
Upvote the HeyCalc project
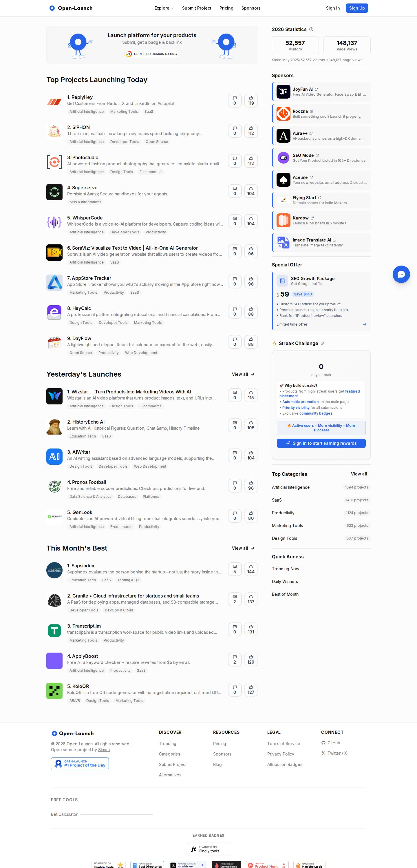[x=251, y=312]
